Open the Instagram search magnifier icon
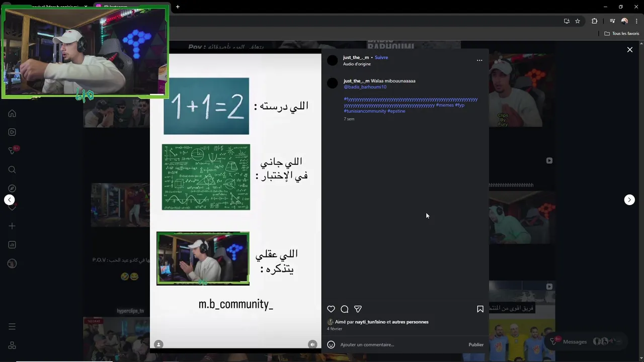The image size is (644, 362). (12, 169)
